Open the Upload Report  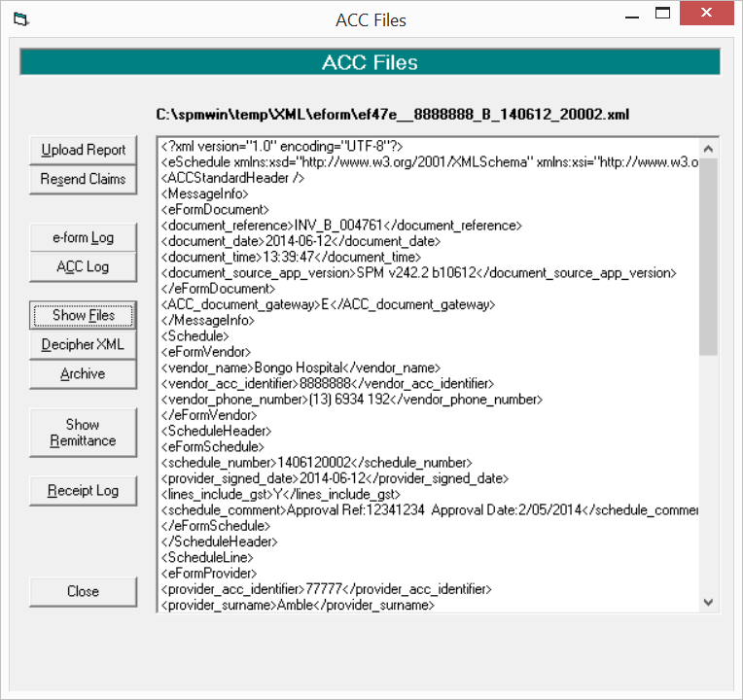(x=83, y=150)
